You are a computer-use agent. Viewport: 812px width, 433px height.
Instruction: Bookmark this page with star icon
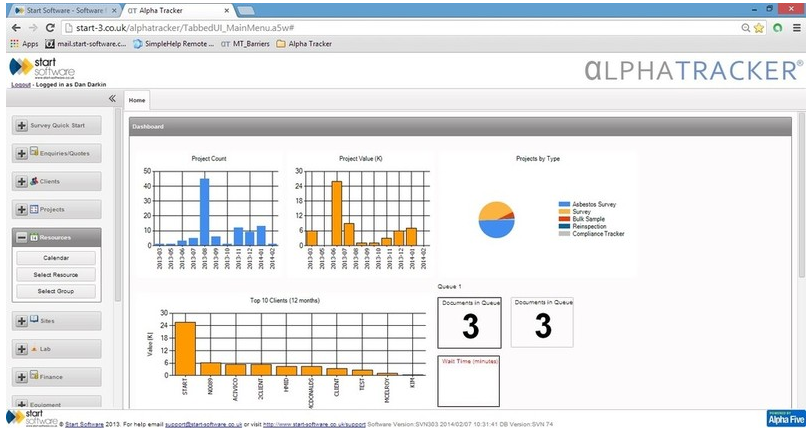tap(759, 28)
